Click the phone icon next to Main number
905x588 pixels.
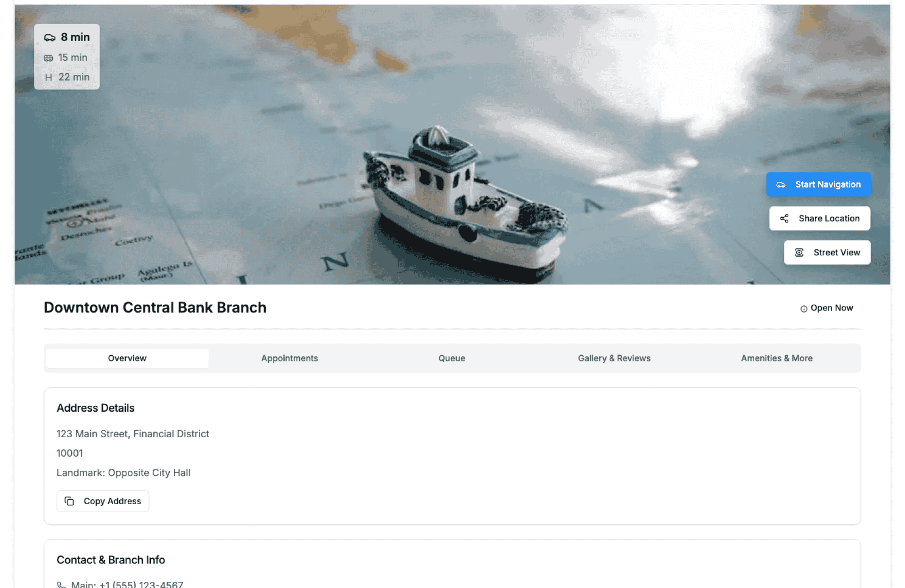click(x=61, y=585)
